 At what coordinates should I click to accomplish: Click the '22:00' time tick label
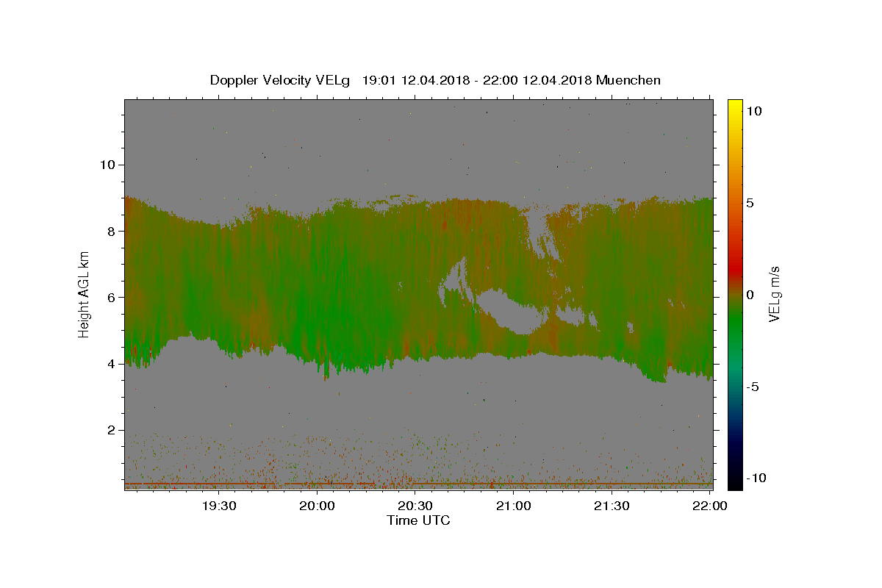710,506
